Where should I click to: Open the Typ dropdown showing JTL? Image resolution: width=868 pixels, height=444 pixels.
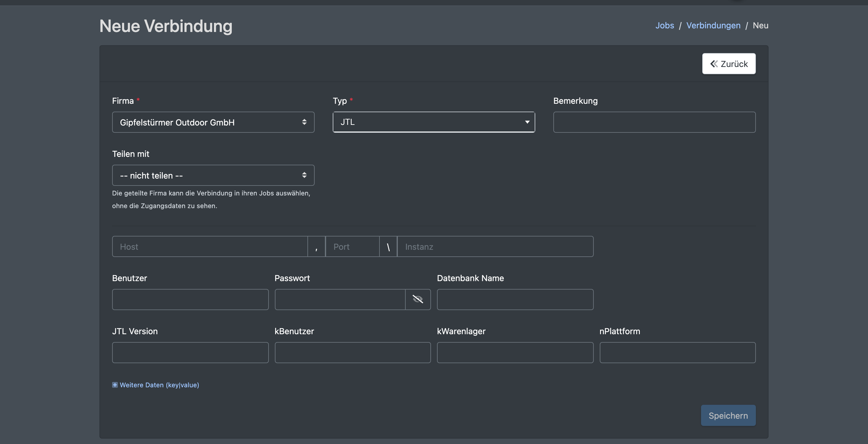(x=434, y=122)
